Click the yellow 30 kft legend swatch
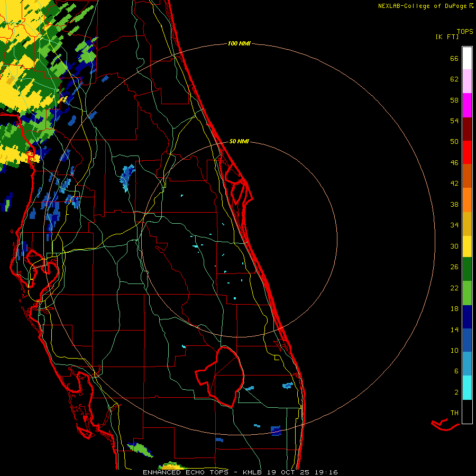This screenshot has height=476, width=476. (x=467, y=246)
